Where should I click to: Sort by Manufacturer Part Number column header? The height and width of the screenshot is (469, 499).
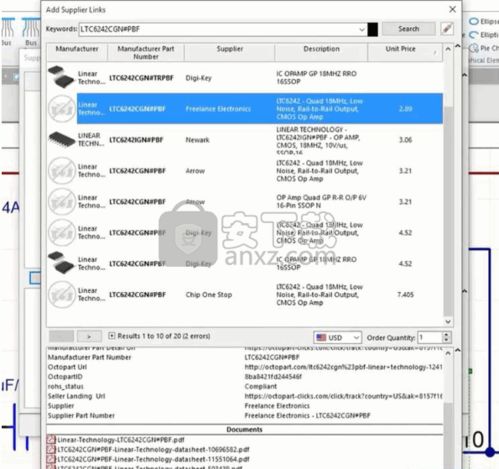tap(146, 53)
